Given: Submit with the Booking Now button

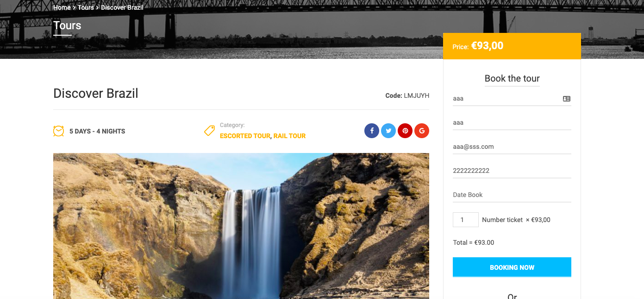Looking at the screenshot, I should pos(512,267).
